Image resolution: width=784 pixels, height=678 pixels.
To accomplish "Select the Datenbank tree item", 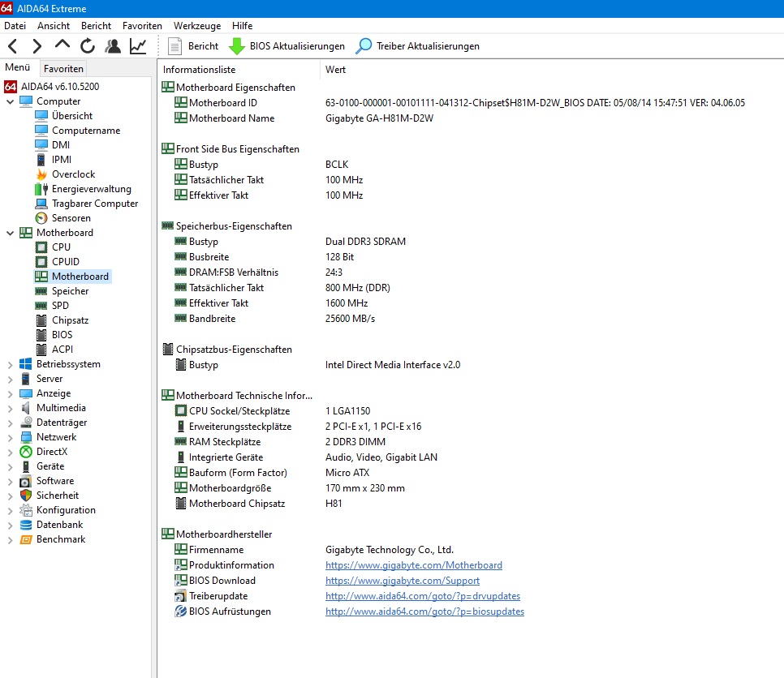I will tap(51, 525).
